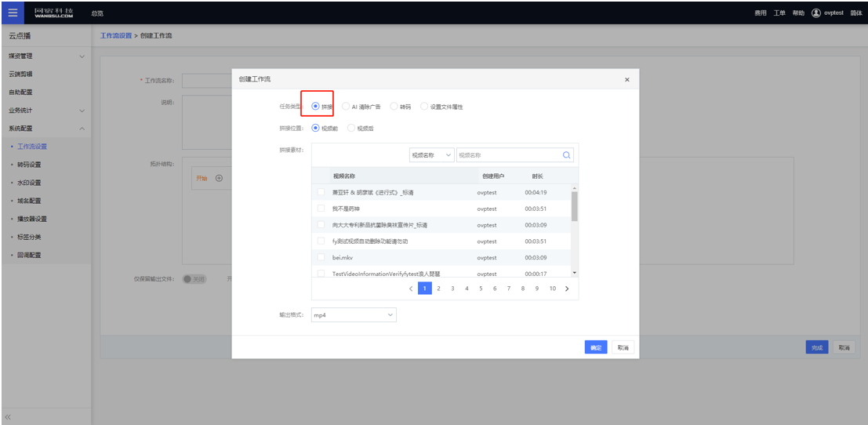Open the 输出格式 mp4 dropdown
The image size is (868, 425).
[x=354, y=315]
